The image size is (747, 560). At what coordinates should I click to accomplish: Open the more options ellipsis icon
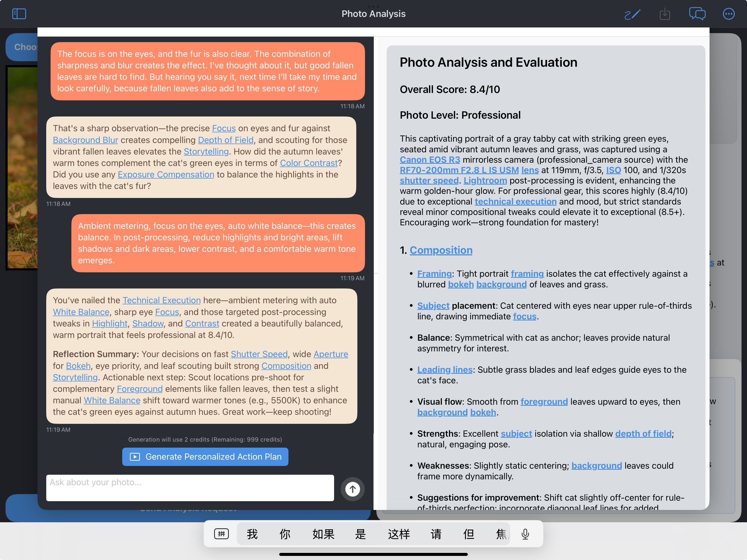pyautogui.click(x=728, y=14)
